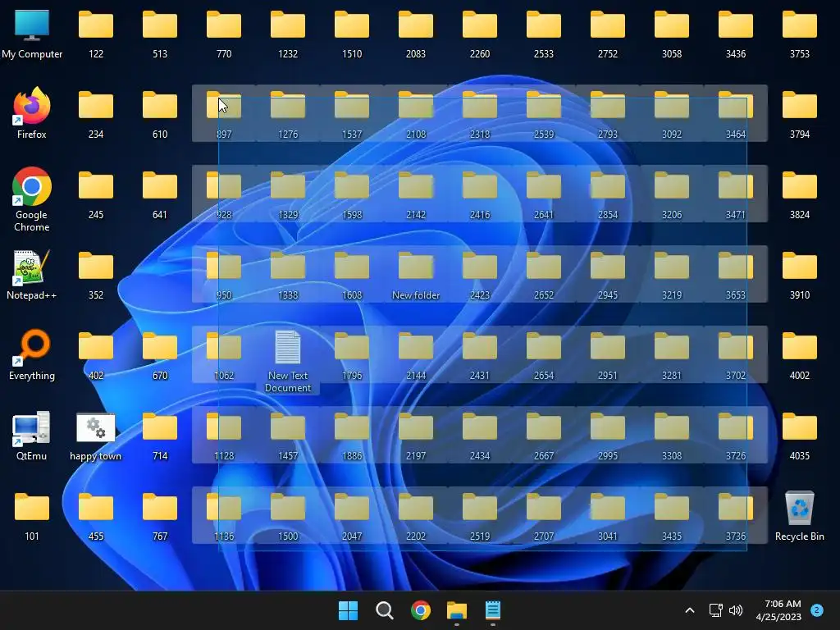
Task: Select folder 4035
Action: tap(799, 435)
